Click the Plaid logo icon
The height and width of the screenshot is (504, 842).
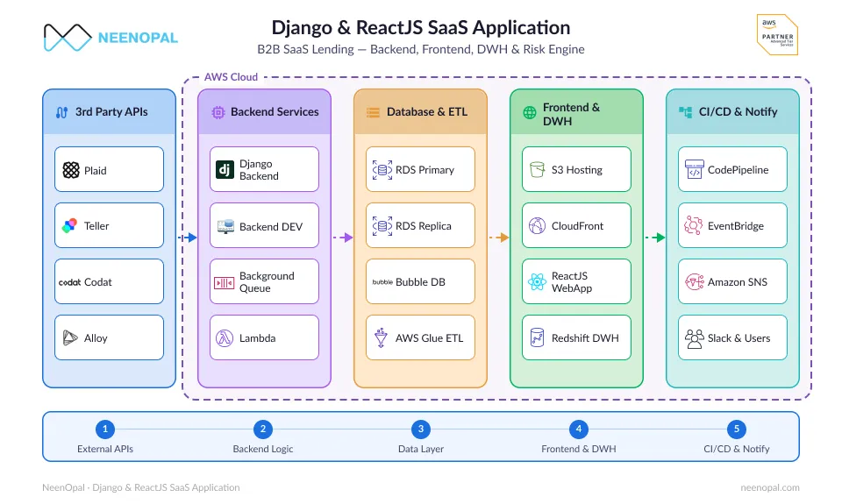pos(71,170)
